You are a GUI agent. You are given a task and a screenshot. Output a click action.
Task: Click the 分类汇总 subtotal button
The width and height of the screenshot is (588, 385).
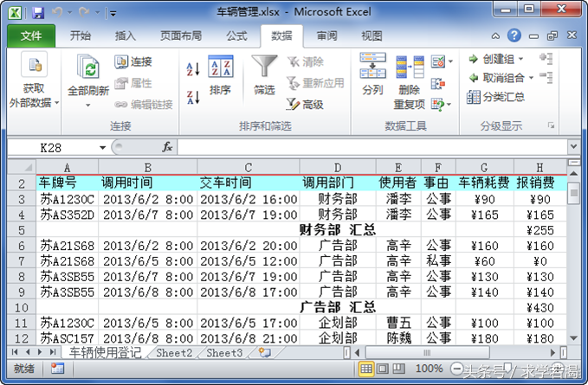tap(495, 97)
